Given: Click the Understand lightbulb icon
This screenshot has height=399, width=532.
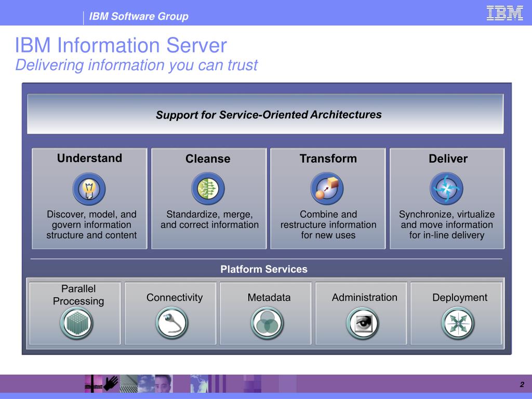Looking at the screenshot, I should (89, 189).
